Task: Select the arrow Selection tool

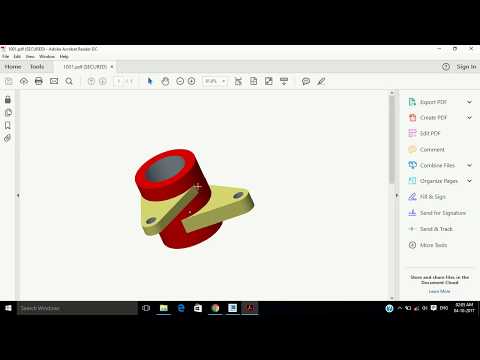Action: coord(150,81)
